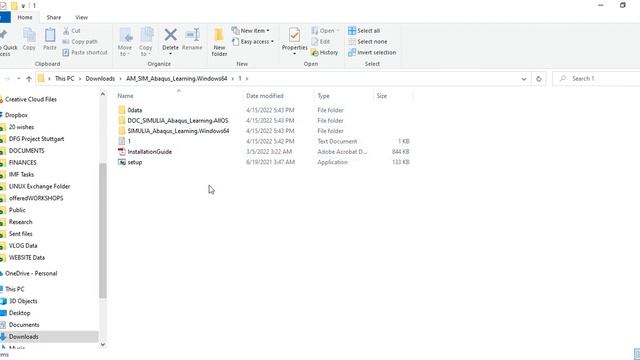The image size is (640, 360).
Task: Click the Delete X icon
Action: click(x=170, y=35)
